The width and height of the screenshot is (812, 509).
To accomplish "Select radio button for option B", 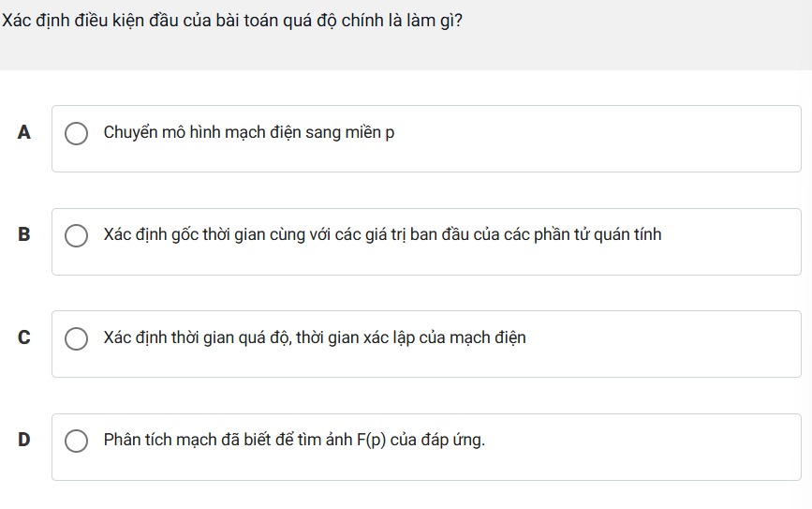I will [x=76, y=235].
